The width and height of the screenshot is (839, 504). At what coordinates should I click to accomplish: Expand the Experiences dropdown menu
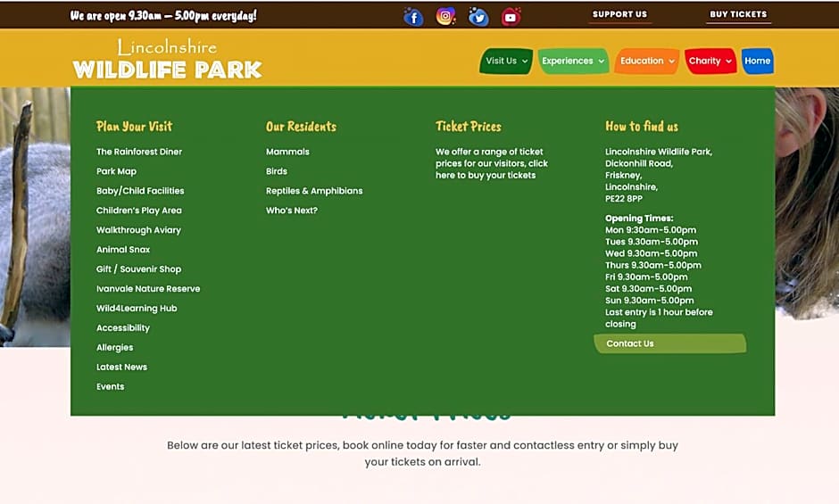[573, 61]
